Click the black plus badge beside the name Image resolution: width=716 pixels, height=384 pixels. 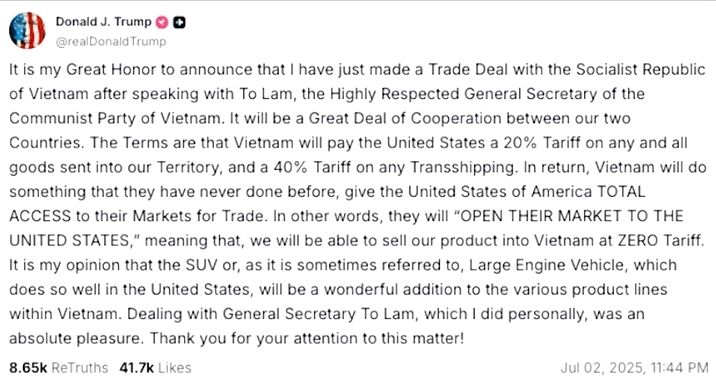tap(179, 22)
